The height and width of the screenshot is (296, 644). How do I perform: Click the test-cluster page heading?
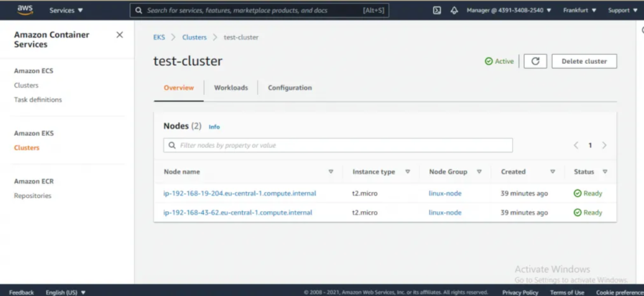[x=188, y=61]
